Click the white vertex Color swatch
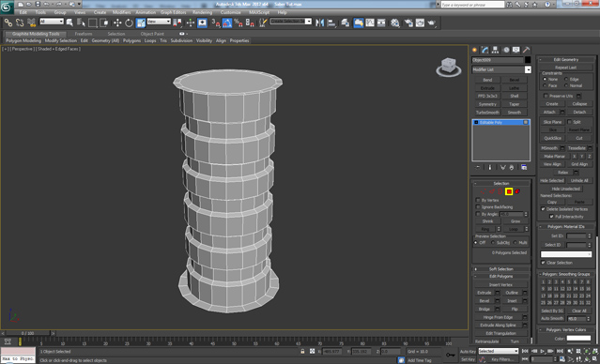This screenshot has width=600, height=364. 578,339
